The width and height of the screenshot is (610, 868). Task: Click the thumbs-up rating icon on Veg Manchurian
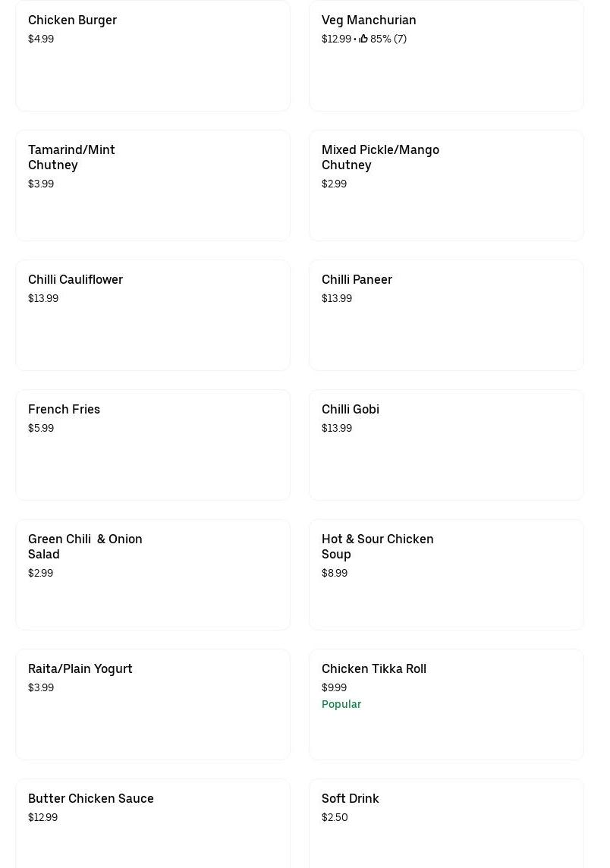coord(363,39)
